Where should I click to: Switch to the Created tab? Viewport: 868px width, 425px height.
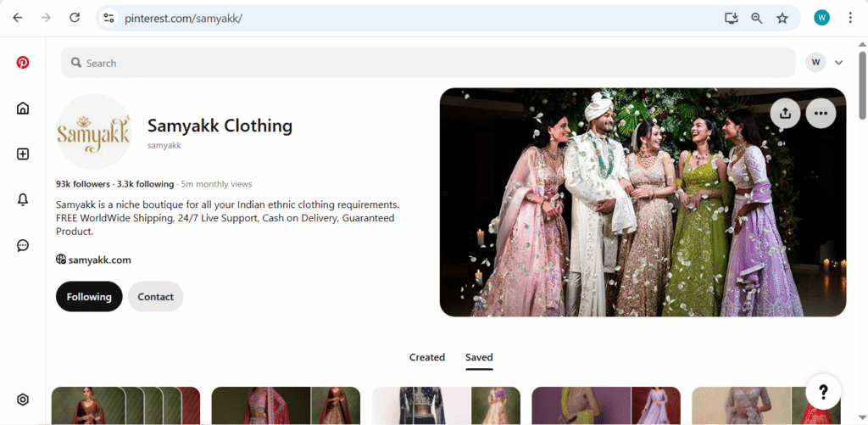(427, 357)
